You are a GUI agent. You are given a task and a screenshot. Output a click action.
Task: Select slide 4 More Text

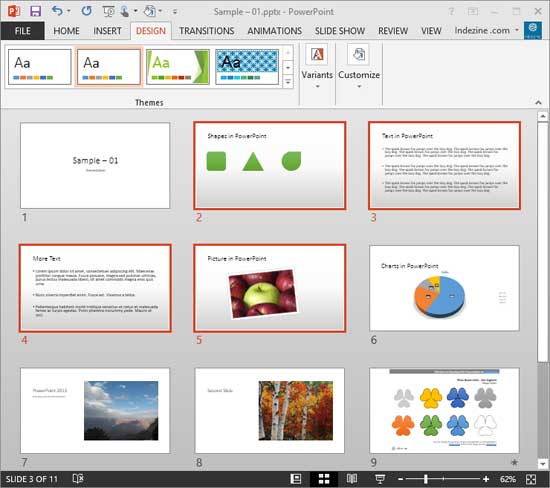point(95,288)
